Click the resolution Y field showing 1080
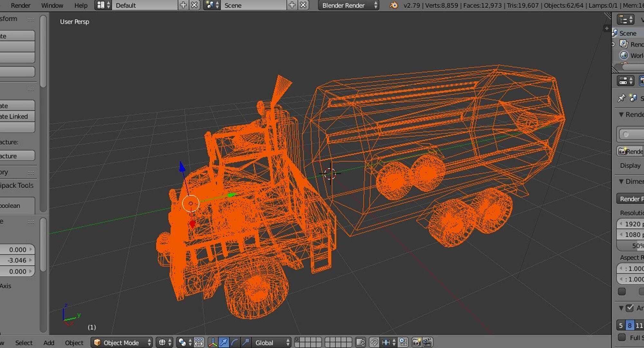Viewport: 644px width, 348px height. tap(630, 235)
